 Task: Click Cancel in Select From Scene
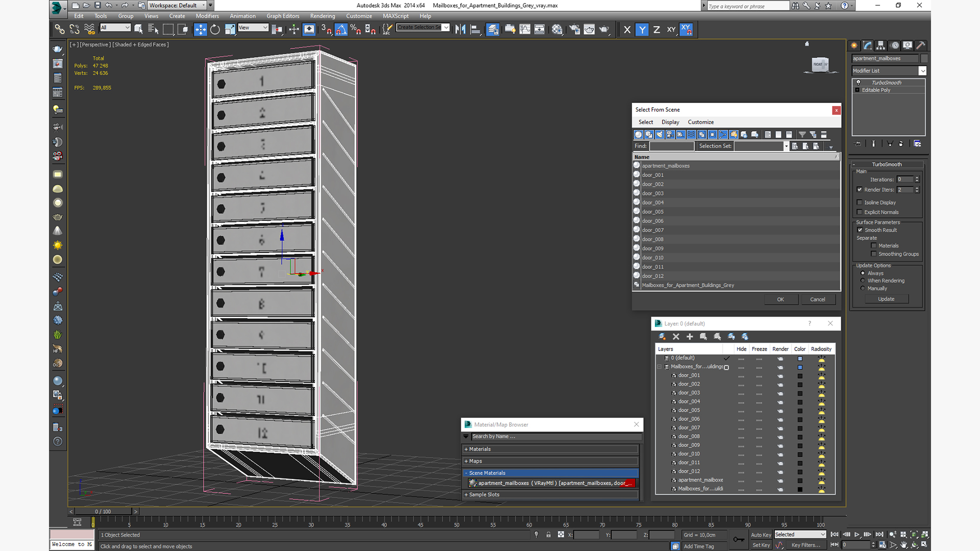click(818, 299)
